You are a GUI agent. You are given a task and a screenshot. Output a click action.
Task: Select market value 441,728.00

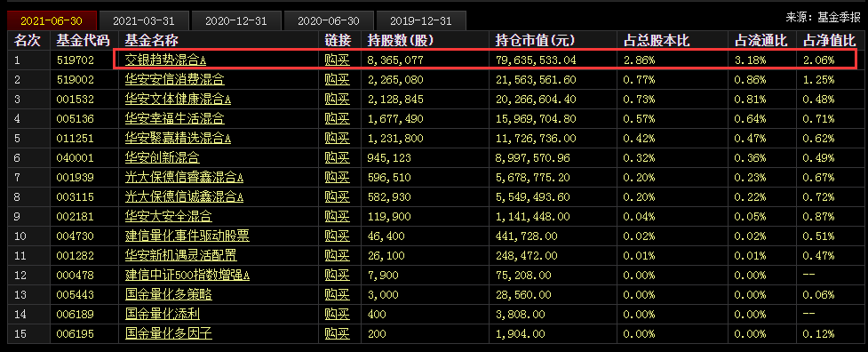526,236
